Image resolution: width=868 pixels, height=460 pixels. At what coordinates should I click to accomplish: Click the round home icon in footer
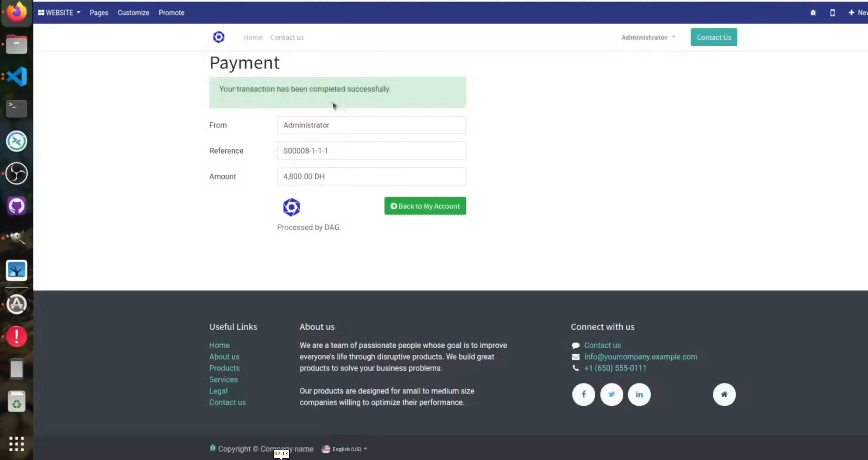tap(724, 394)
